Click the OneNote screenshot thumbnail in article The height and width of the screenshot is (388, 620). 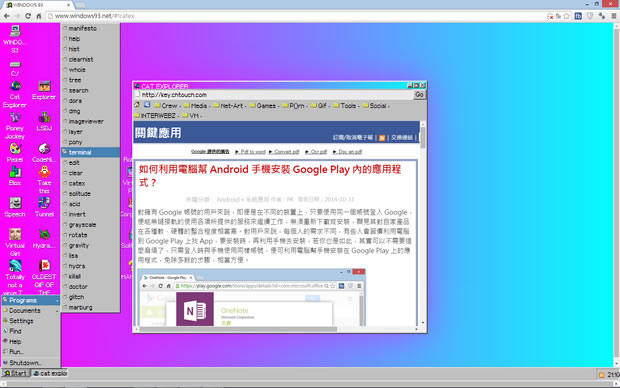point(251,297)
